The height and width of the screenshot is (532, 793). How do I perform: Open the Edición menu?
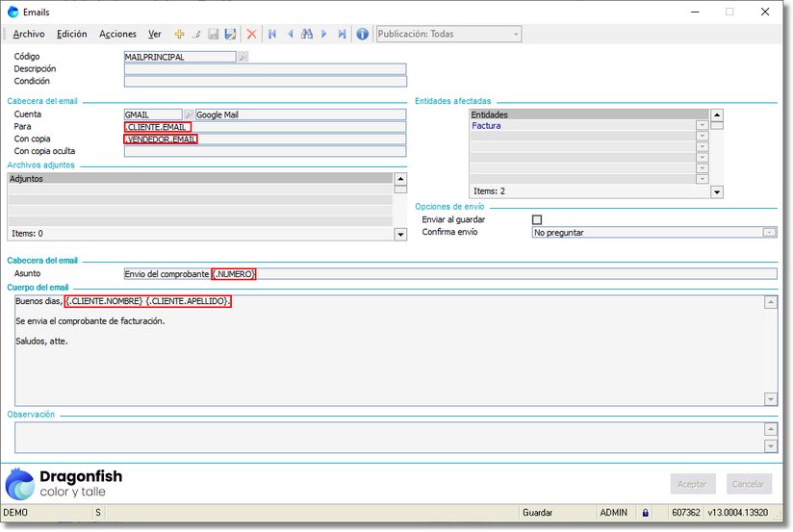pyautogui.click(x=72, y=34)
